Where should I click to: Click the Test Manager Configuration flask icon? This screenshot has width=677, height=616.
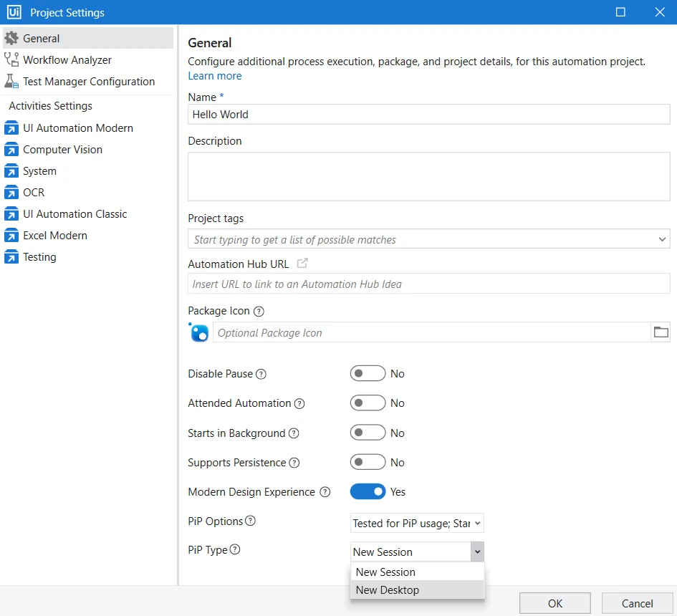click(11, 81)
